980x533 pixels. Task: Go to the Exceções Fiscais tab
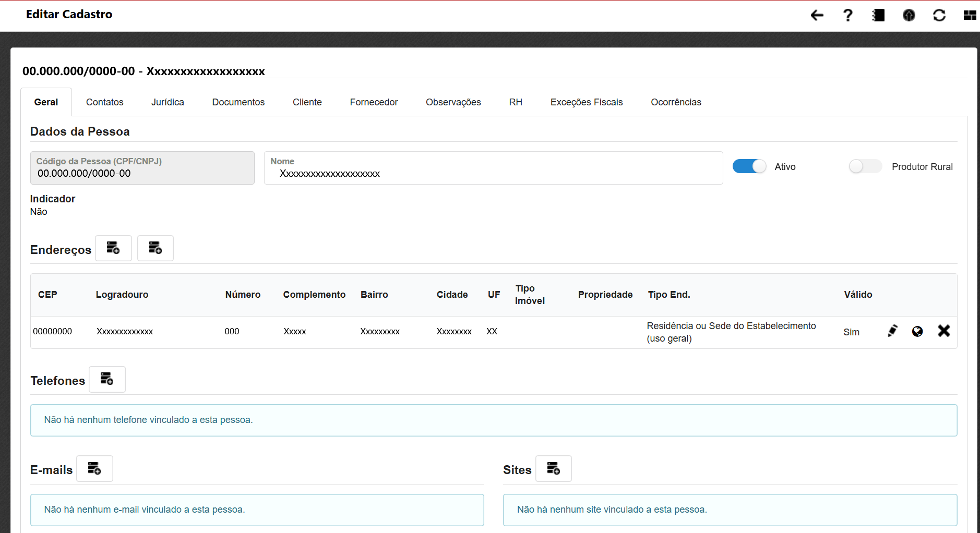point(586,102)
